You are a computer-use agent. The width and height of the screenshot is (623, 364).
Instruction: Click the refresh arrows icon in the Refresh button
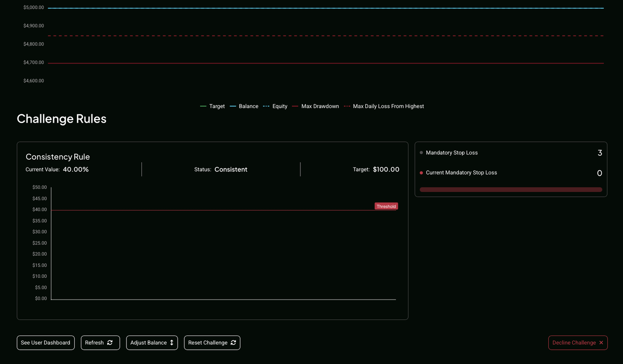[x=110, y=343]
